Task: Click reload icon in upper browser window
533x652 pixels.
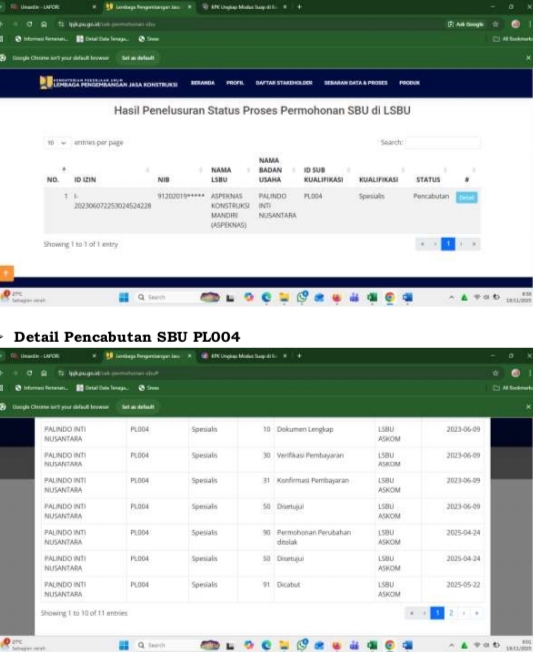Action: (30, 24)
